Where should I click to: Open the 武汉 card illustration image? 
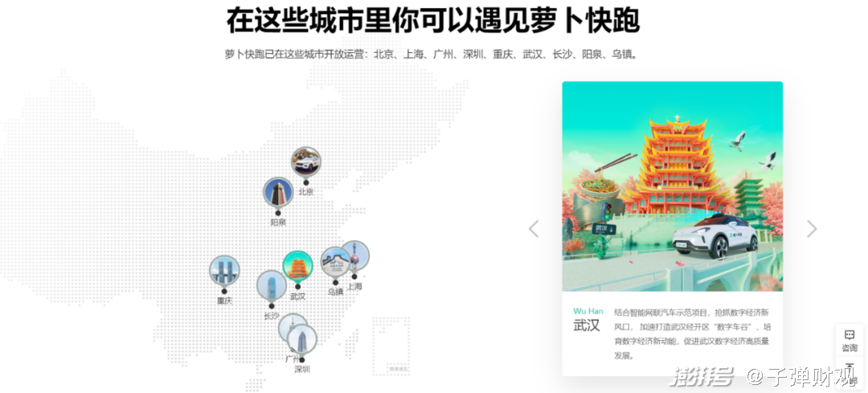point(673,186)
